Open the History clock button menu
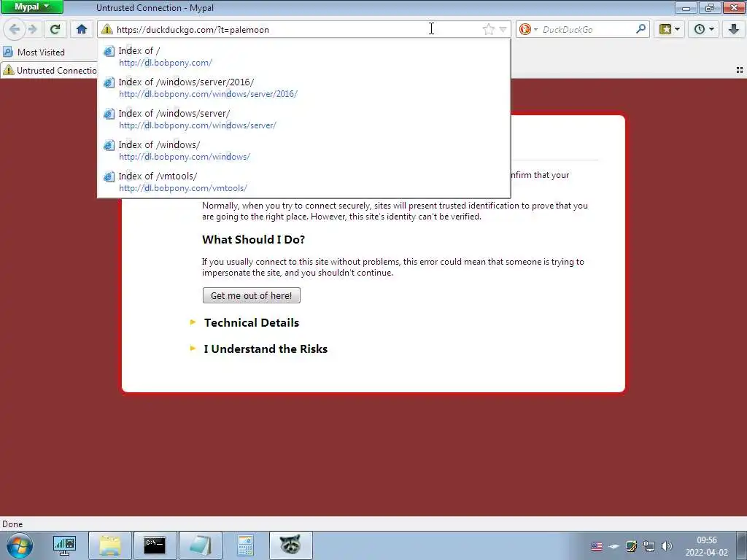The height and width of the screenshot is (560, 747). [704, 29]
